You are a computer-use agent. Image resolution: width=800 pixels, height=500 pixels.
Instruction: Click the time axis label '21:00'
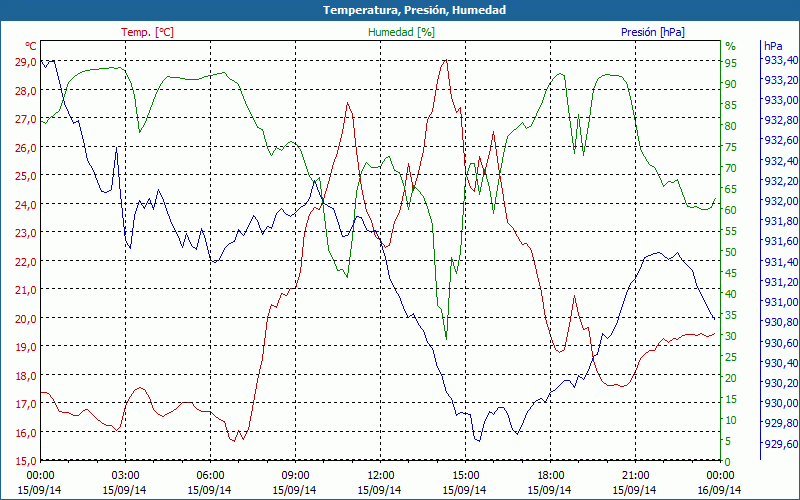coord(636,474)
